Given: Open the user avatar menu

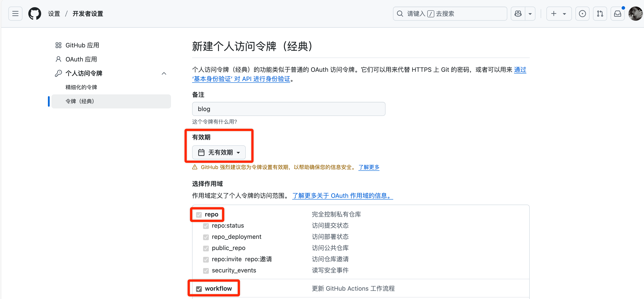Looking at the screenshot, I should 635,13.
